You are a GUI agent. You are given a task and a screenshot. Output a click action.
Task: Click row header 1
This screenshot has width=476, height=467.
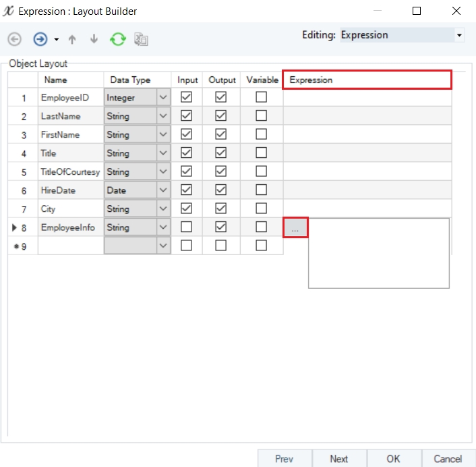[x=23, y=98]
